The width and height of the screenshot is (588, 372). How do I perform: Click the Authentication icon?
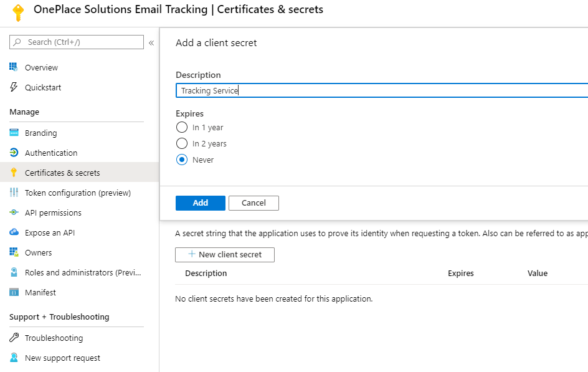14,153
